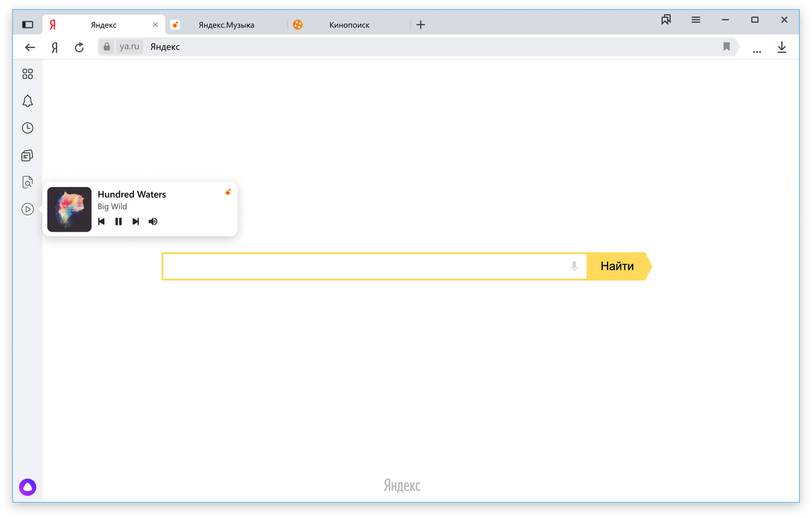
Task: Open the tableau grid icon in sidebar
Action: click(28, 74)
